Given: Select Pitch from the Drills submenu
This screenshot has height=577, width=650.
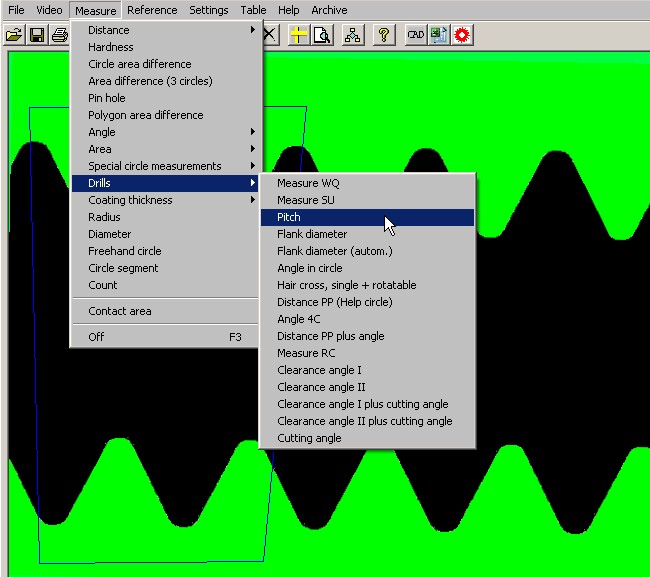Looking at the screenshot, I should coord(289,217).
